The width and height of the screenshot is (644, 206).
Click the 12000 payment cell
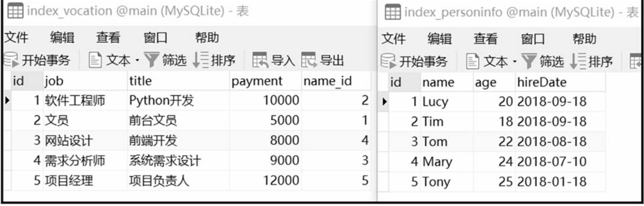[281, 181]
